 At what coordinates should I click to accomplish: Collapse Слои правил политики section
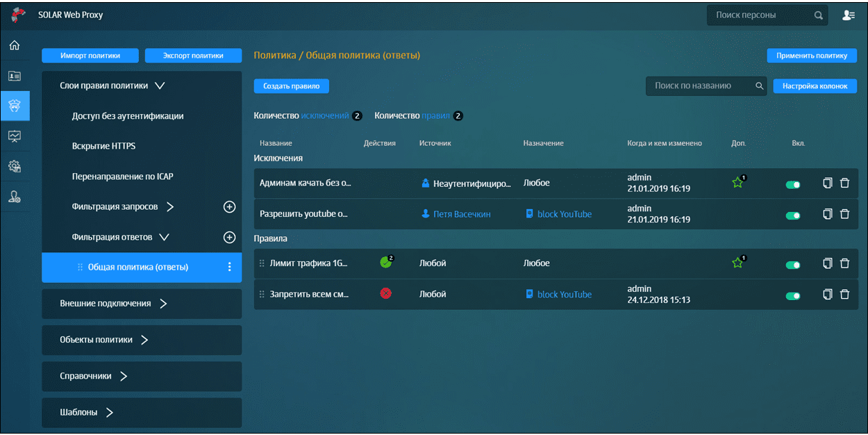tap(159, 86)
